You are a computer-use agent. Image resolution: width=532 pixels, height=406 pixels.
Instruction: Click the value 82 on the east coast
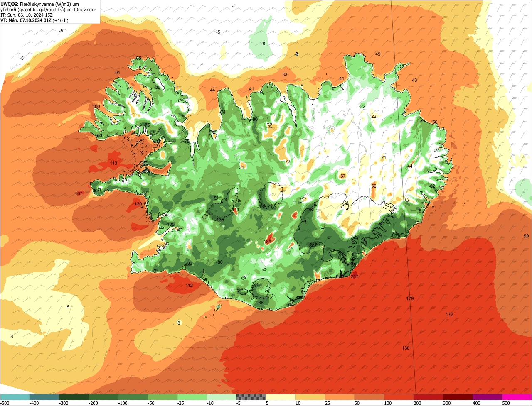pos(433,186)
